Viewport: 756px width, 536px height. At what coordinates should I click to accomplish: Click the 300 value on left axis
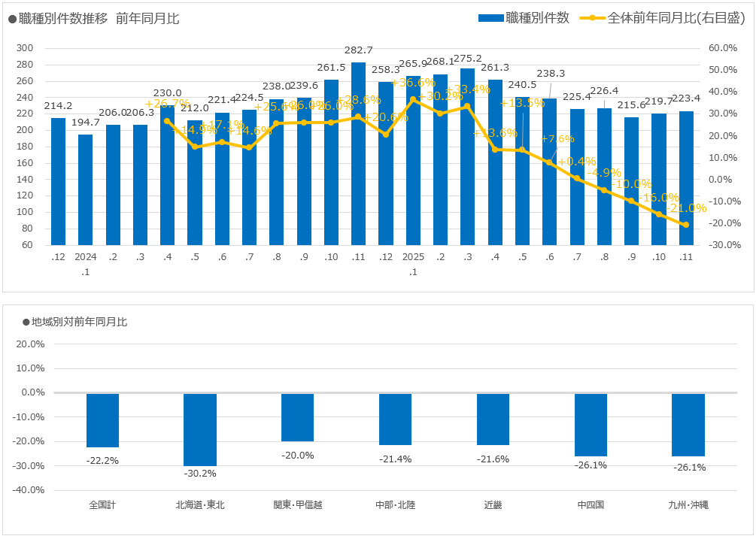coord(25,48)
